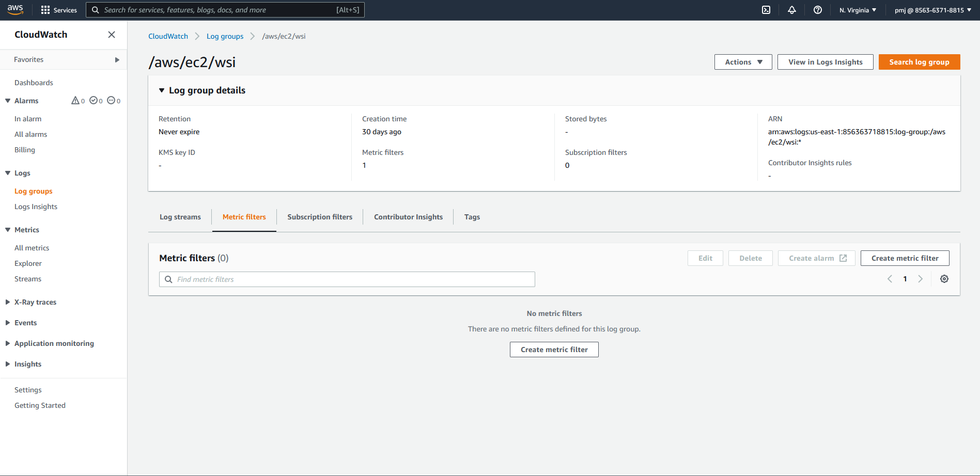Open Contributor Insights tab
980x476 pixels.
point(408,217)
